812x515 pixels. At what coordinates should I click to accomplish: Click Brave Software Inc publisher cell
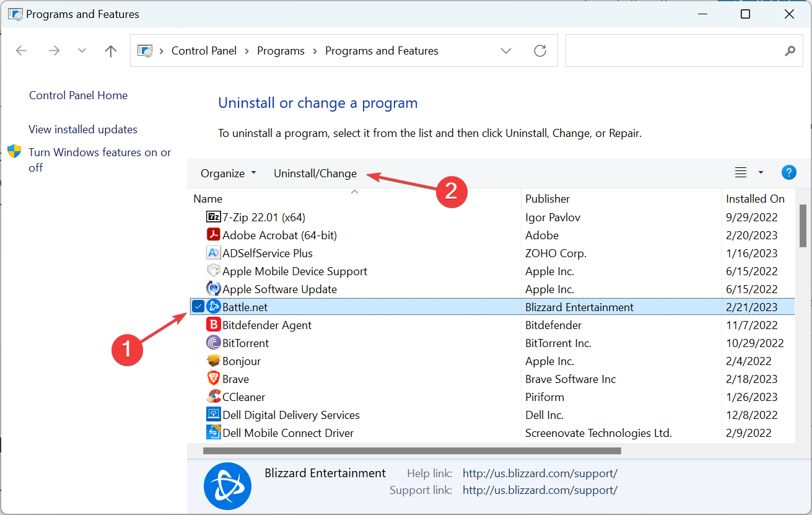point(570,379)
